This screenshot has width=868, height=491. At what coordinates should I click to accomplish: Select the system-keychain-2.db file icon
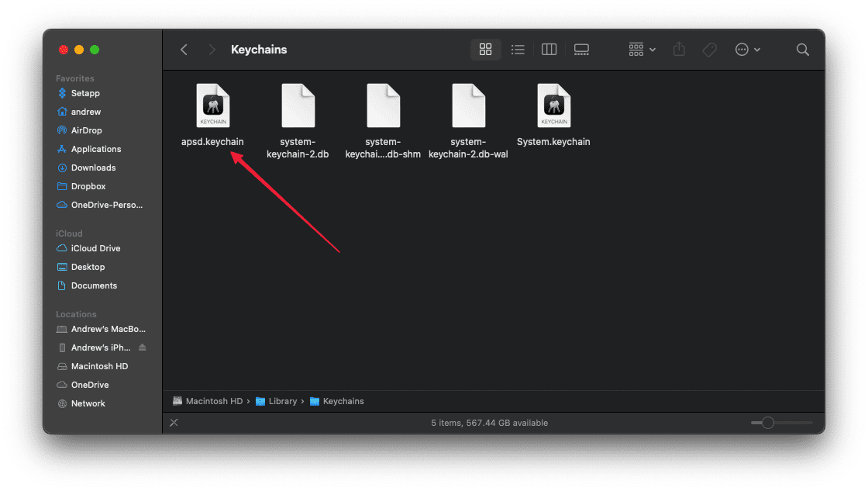click(x=298, y=105)
